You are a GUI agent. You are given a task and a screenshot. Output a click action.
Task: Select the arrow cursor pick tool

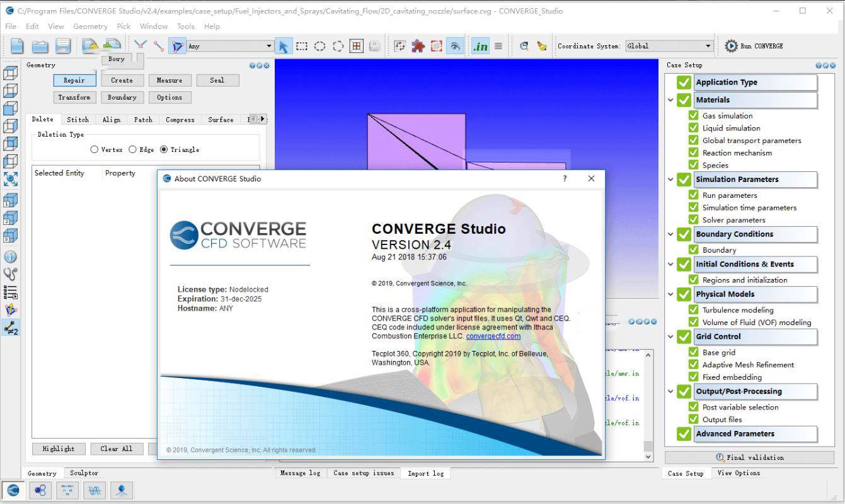tap(284, 46)
